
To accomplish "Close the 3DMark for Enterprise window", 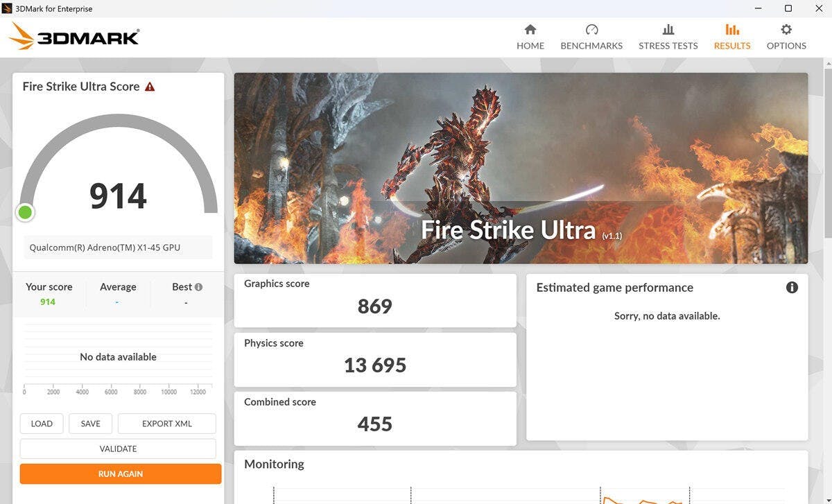I will (818, 8).
